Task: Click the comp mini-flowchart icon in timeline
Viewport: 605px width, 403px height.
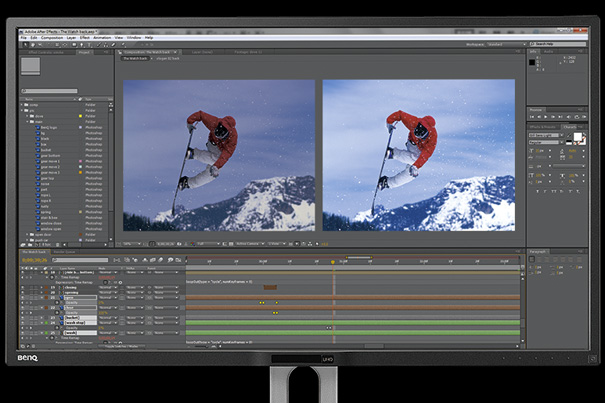Action: pyautogui.click(x=117, y=260)
